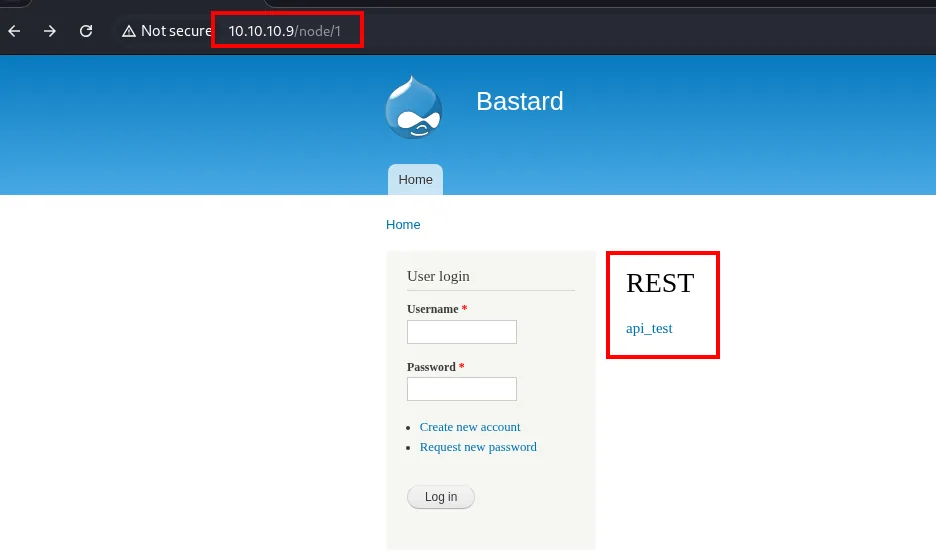Screen dimensions: 936x559
Task: Follow the Home breadcrumb link
Action: (x=403, y=225)
